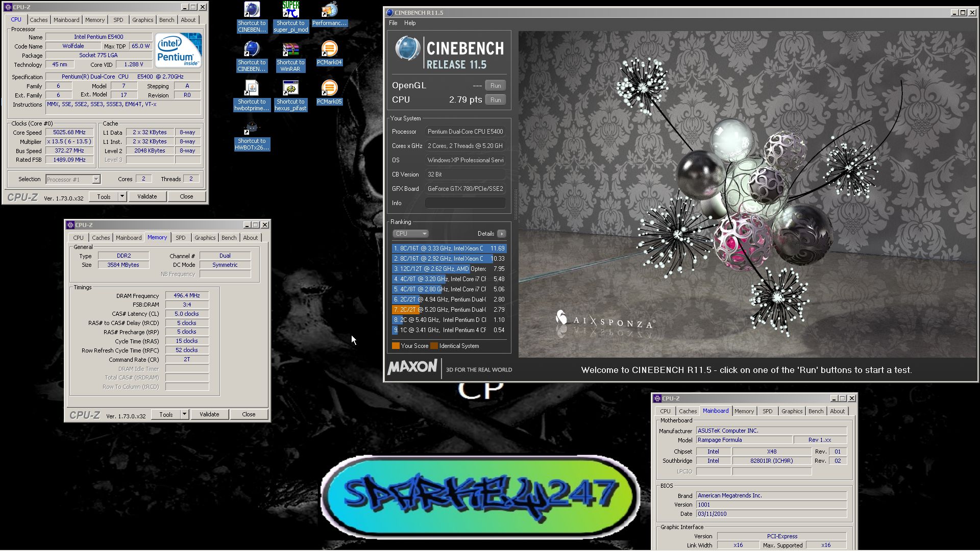The width and height of the screenshot is (980, 551).
Task: Open Tools dropdown arrow in CPU window
Action: click(122, 196)
